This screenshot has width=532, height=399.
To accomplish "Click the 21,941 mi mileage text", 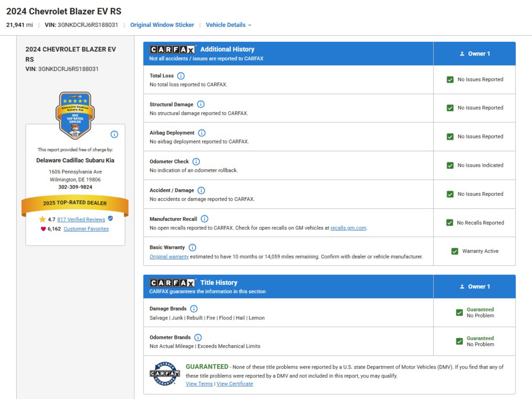I will tap(19, 25).
